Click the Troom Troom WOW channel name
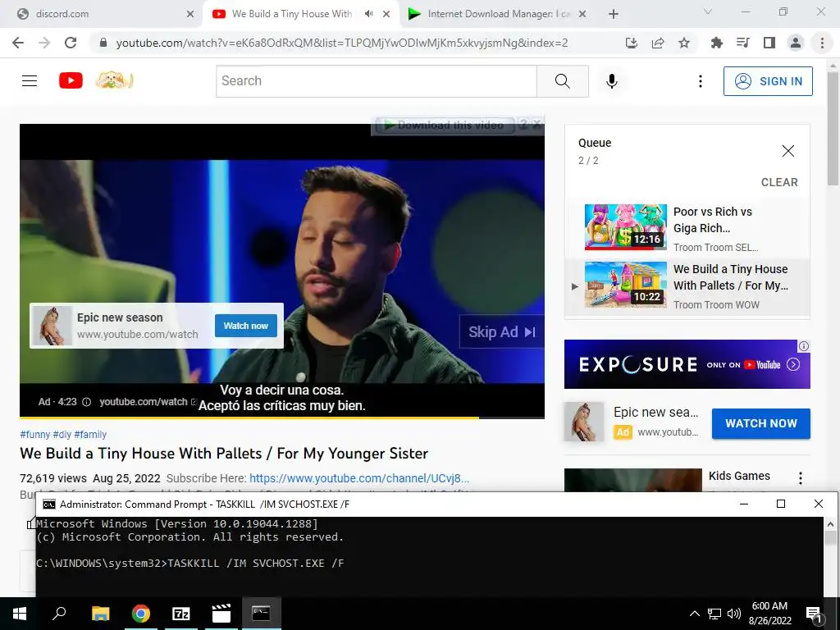The image size is (840, 630). click(x=716, y=305)
